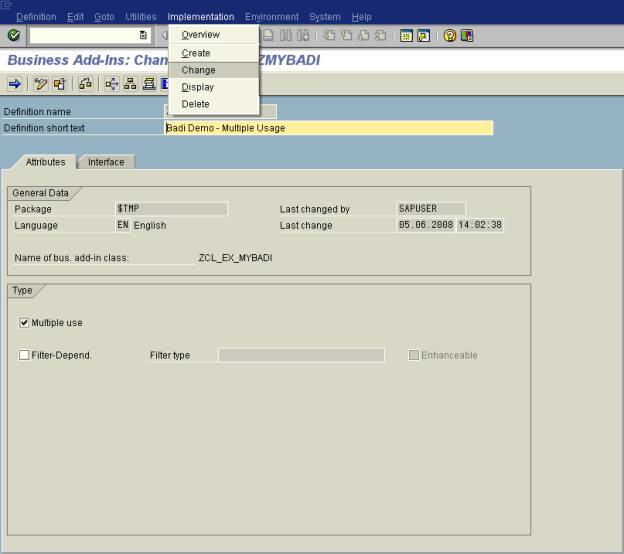Click the Check/Activate icon in application toolbar
Screen dimensions: 624x554
pyautogui.click(x=85, y=84)
